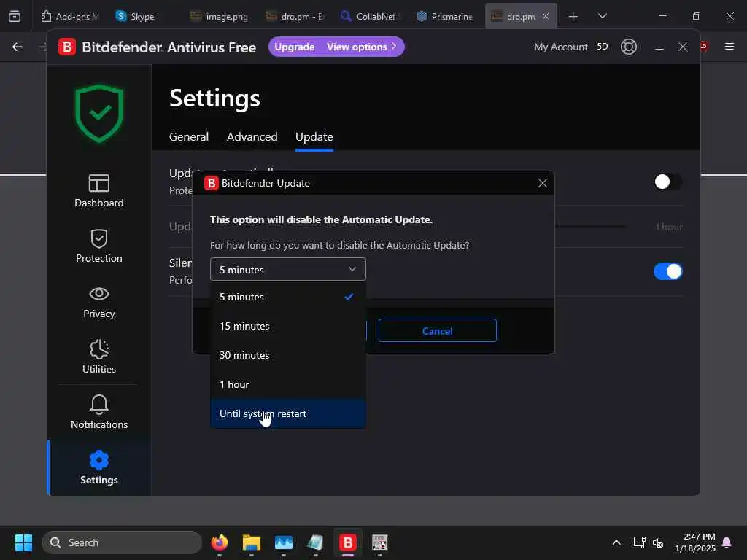
Task: Adjust the update frequency slider
Action: 591,227
